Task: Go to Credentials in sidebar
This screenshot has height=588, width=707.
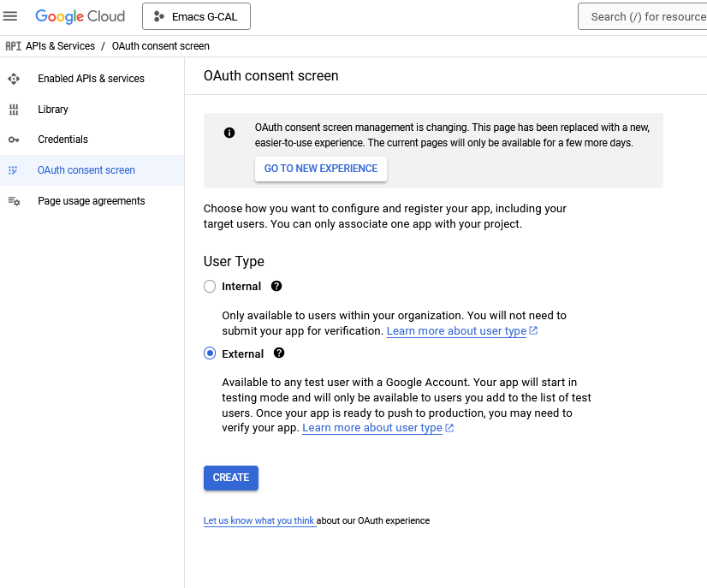Action: tap(62, 140)
